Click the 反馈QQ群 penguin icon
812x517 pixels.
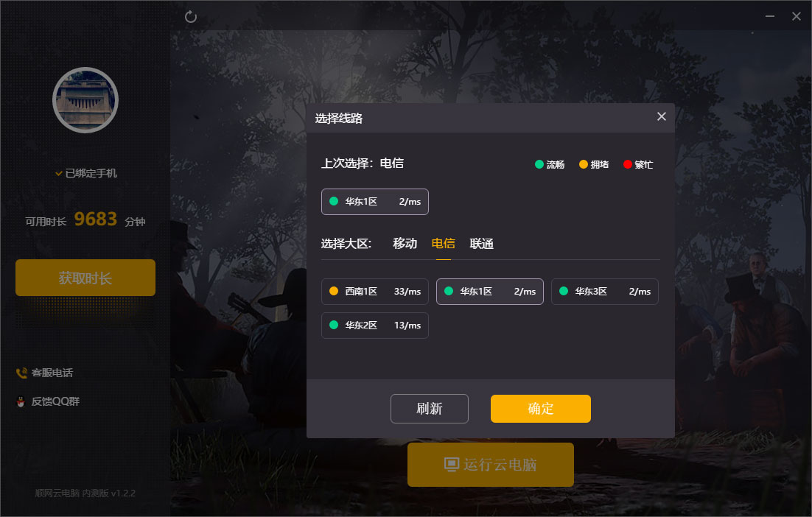coord(21,401)
